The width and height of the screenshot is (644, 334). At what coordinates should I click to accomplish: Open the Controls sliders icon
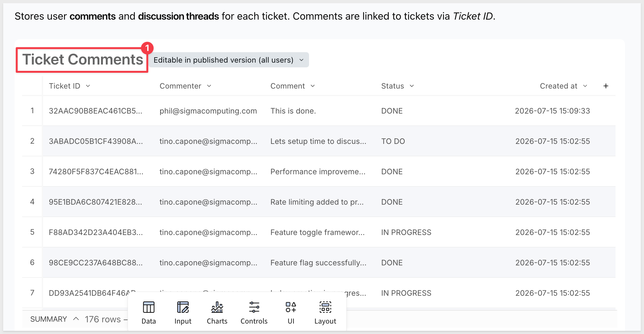point(254,307)
